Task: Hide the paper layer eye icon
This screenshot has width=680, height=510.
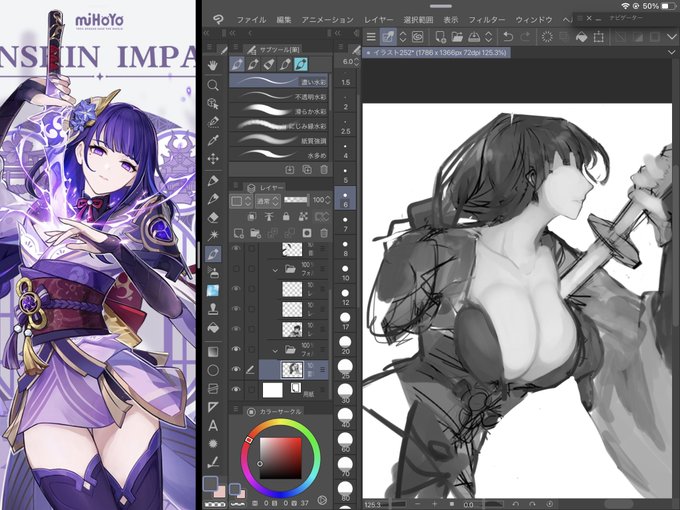Action: [236, 389]
